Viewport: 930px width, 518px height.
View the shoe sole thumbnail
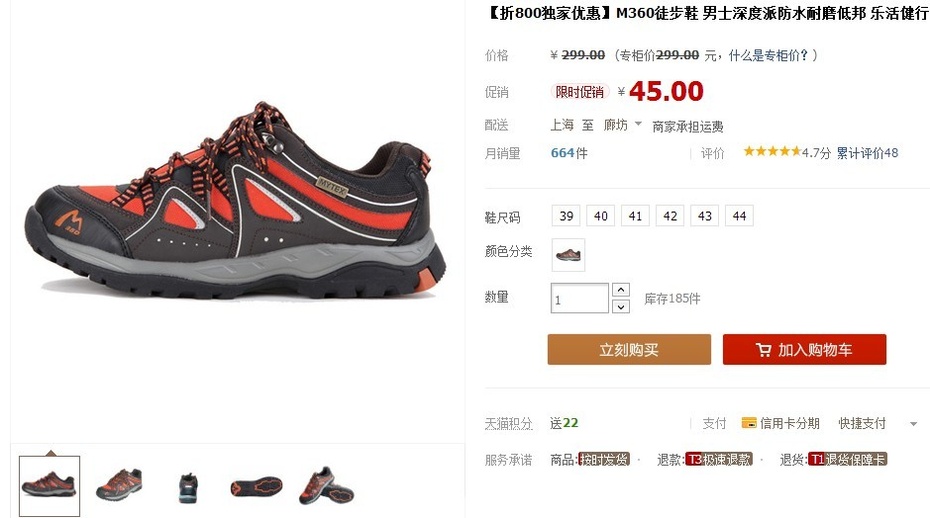click(x=256, y=487)
